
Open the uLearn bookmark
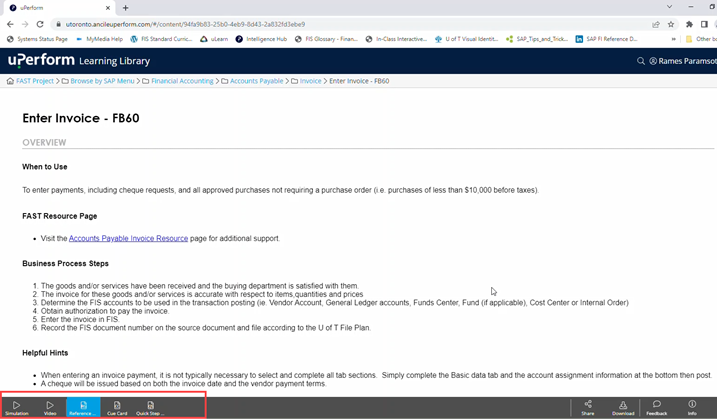click(x=214, y=39)
